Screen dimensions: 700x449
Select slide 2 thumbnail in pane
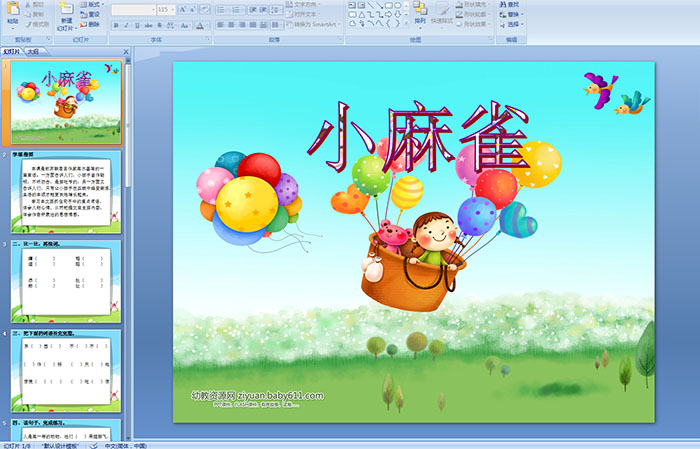pyautogui.click(x=66, y=192)
